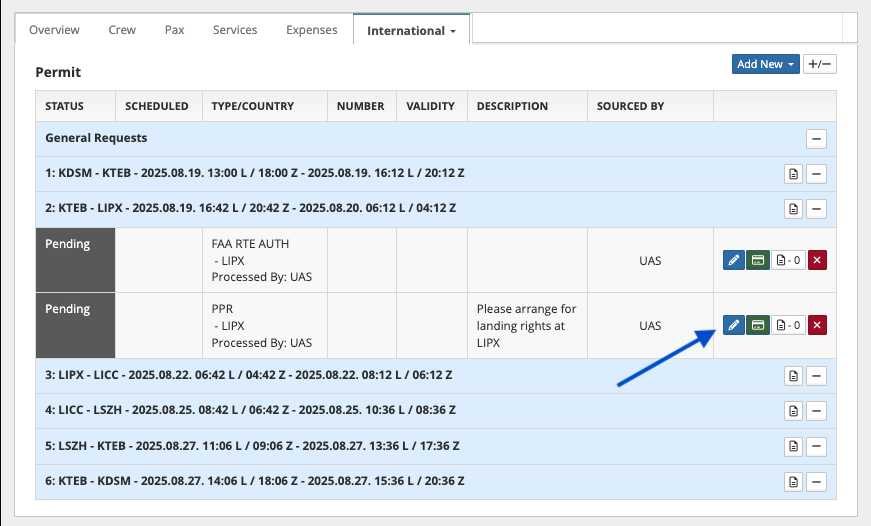Switch to the Crew tab

tap(122, 30)
